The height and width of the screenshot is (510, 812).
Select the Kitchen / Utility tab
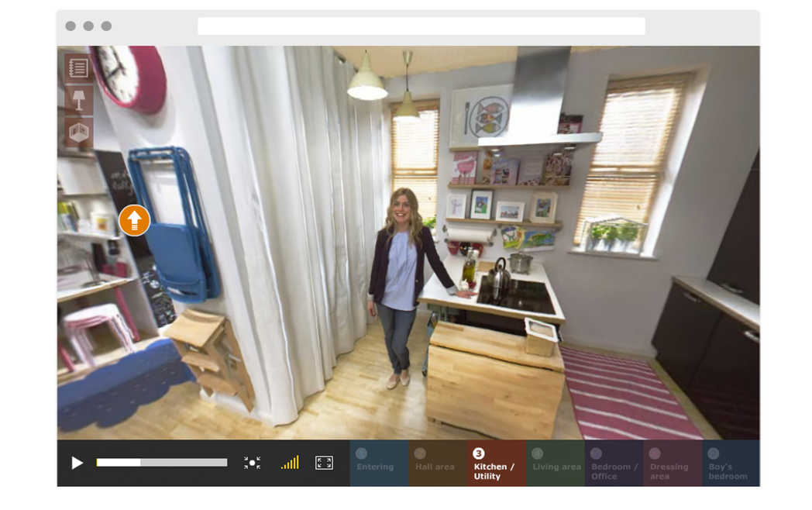pyautogui.click(x=497, y=463)
